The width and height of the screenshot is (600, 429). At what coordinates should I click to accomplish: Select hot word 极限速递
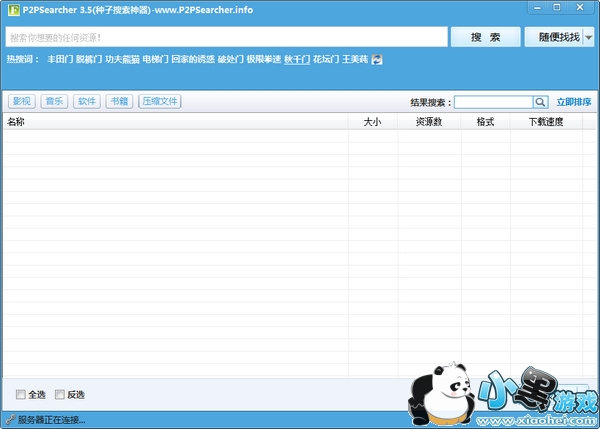[264, 59]
